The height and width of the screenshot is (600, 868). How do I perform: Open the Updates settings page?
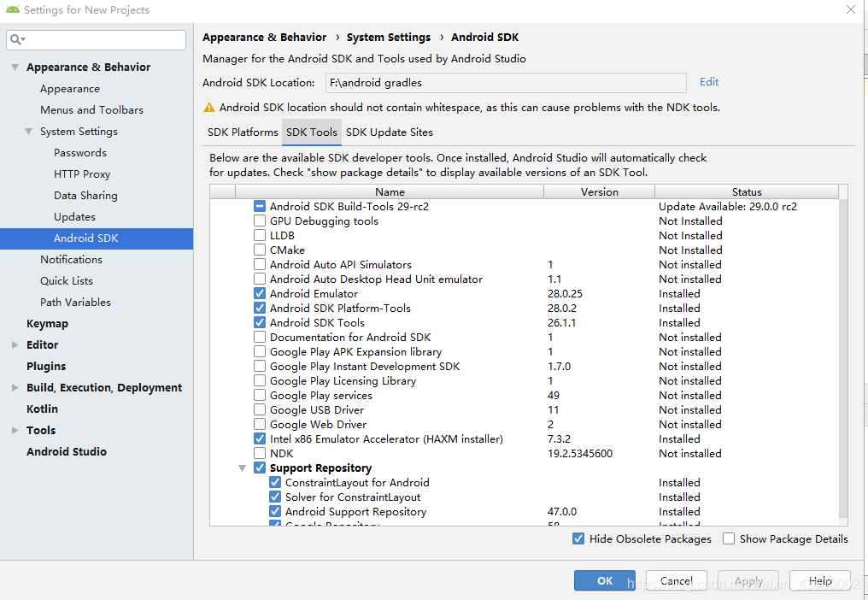[x=74, y=217]
